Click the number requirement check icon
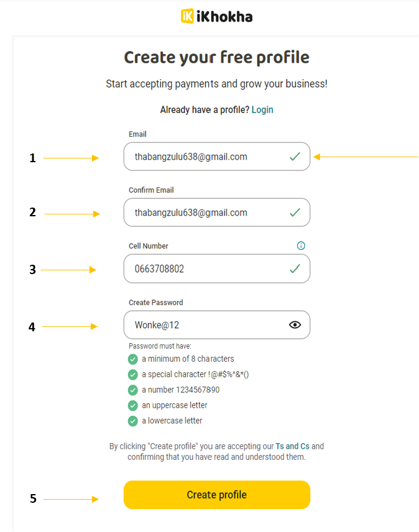Image resolution: width=419 pixels, height=532 pixels. 133,390
